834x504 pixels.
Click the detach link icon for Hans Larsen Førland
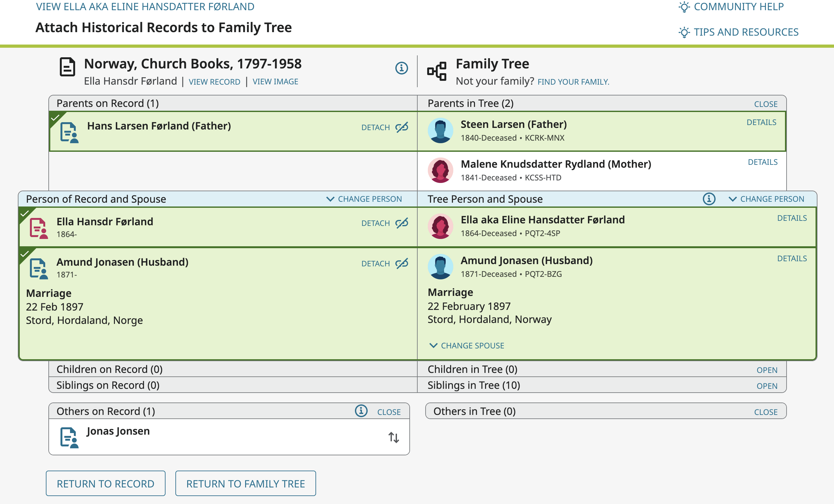[402, 127]
